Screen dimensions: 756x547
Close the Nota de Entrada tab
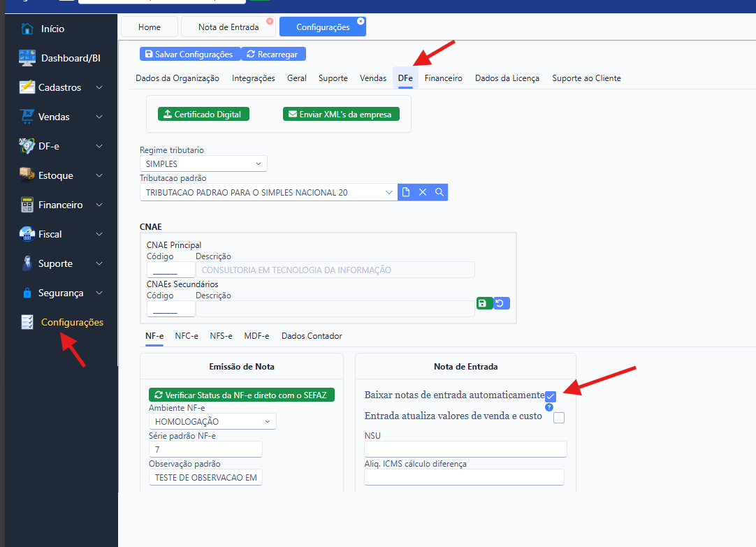[x=270, y=22]
